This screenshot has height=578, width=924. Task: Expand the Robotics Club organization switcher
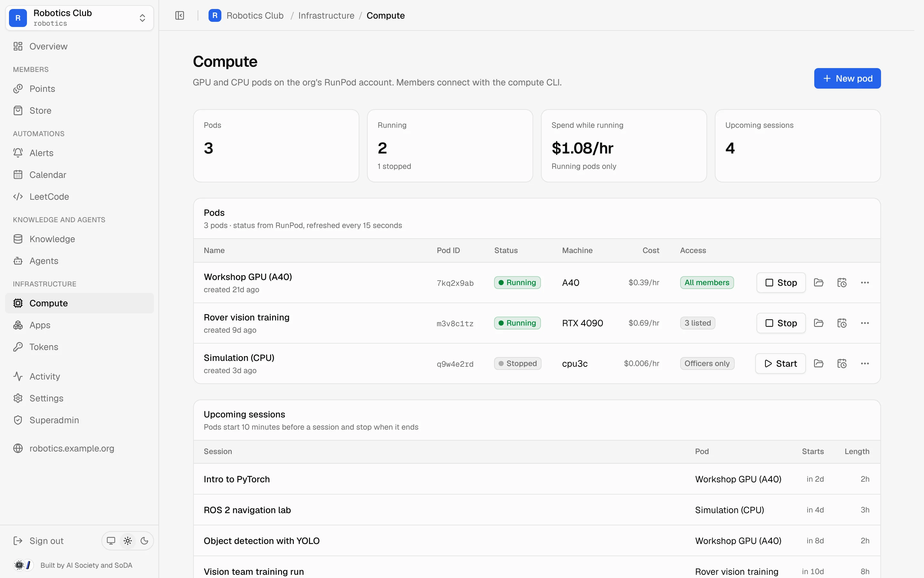[x=80, y=18]
